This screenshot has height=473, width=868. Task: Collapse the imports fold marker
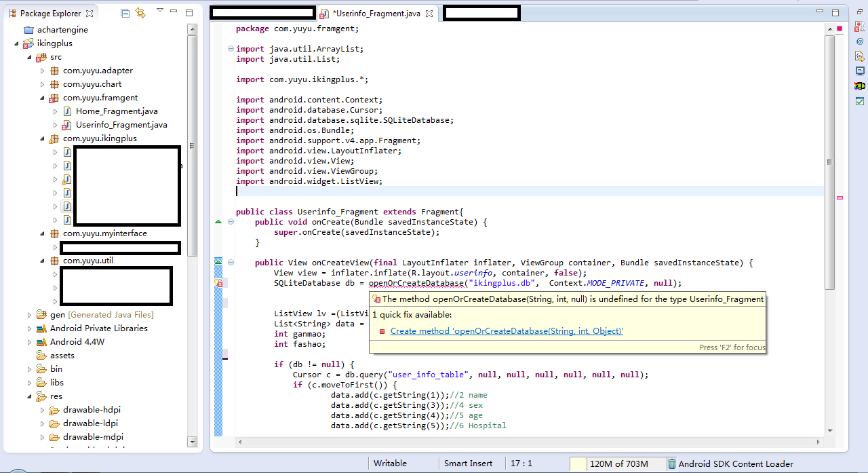click(x=231, y=49)
